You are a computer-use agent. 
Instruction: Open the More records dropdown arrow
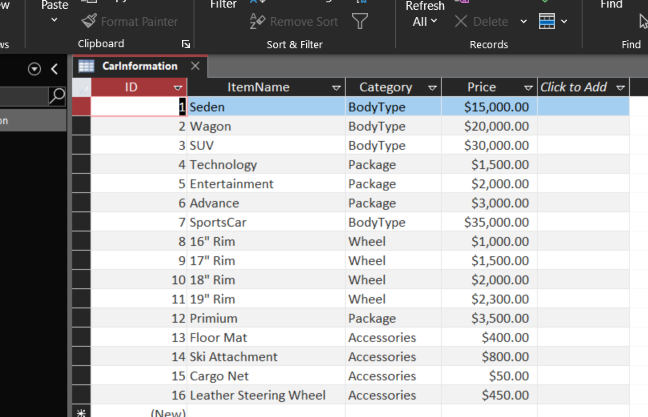tap(564, 21)
